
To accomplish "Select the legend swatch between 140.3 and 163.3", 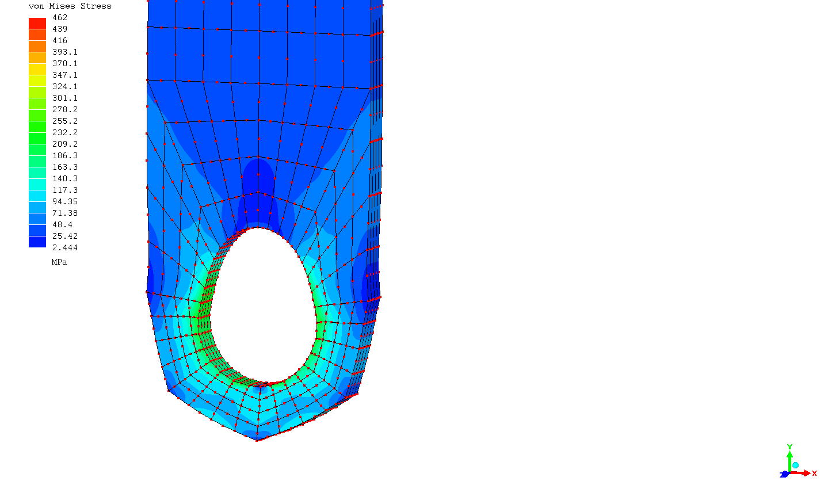I will (37, 173).
